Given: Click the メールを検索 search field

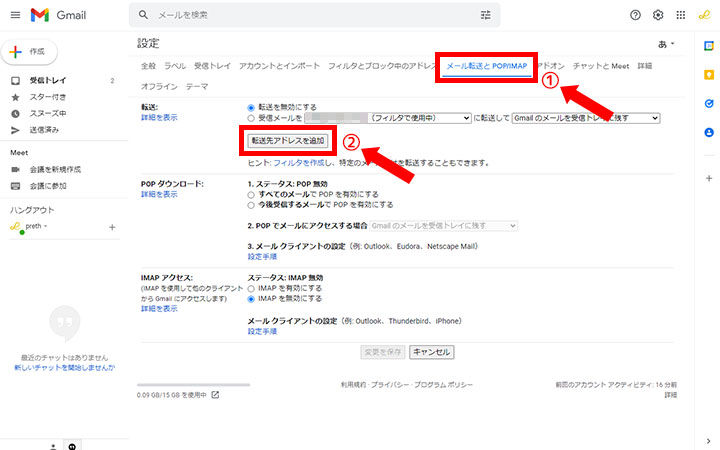Looking at the screenshot, I should tap(315, 15).
